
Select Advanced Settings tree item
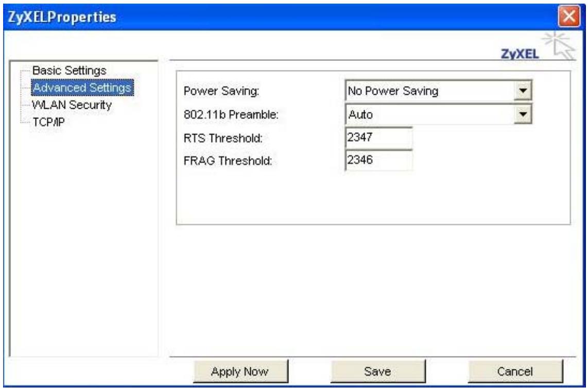pyautogui.click(x=82, y=88)
